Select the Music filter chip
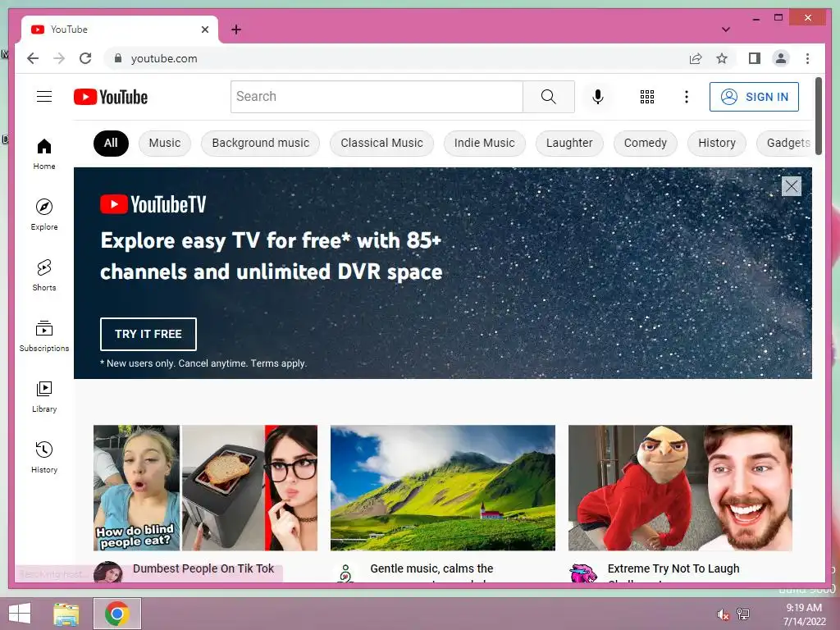 [164, 143]
